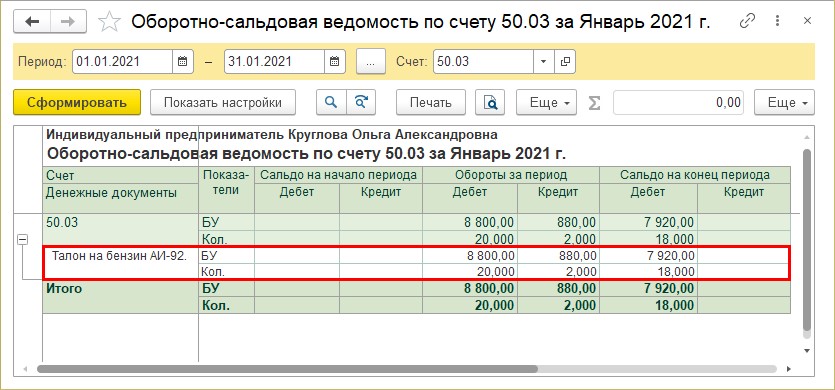Image resolution: width=835 pixels, height=390 pixels.
Task: Open calendar for the period start date
Action: point(183,61)
